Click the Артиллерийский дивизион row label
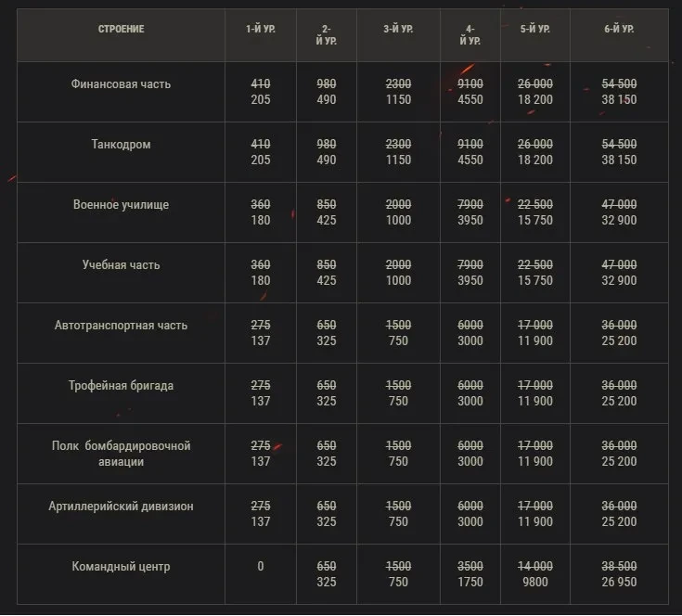Image resolution: width=682 pixels, height=616 pixels. coord(121,507)
